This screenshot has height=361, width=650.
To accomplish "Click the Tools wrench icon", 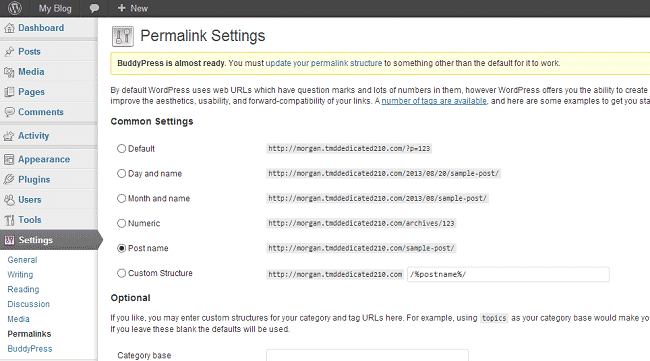I will 9,220.
